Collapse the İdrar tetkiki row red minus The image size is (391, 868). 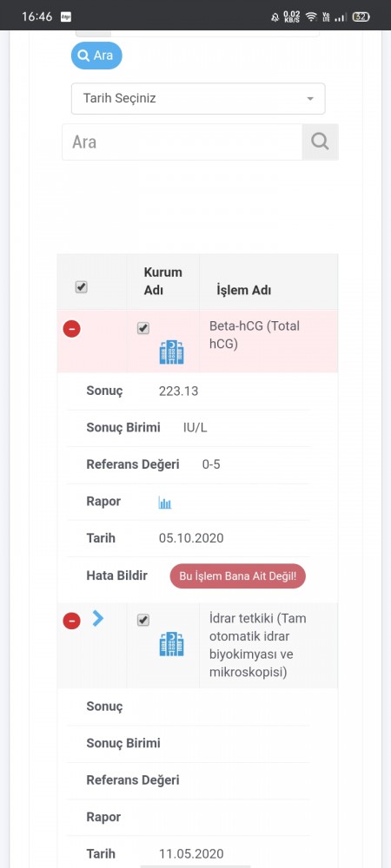[x=71, y=621]
